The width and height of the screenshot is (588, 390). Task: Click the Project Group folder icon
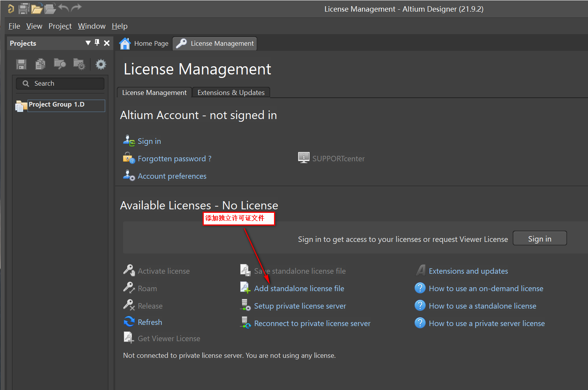21,106
